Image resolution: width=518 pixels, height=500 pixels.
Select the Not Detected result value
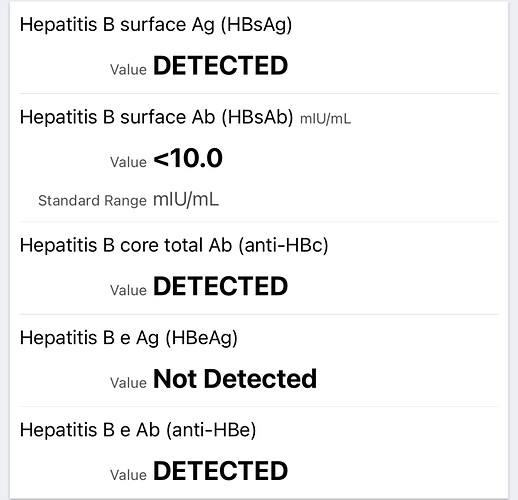(x=235, y=379)
